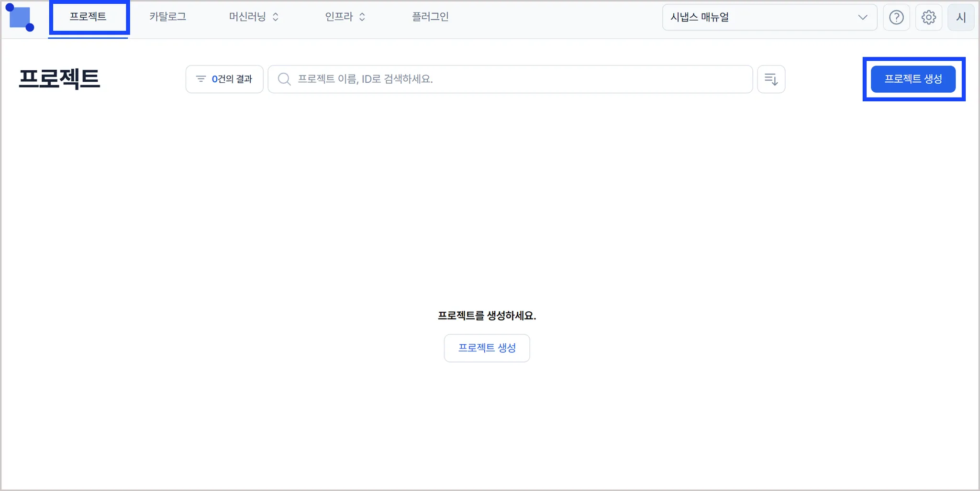Click the sort order icon button

coord(771,79)
